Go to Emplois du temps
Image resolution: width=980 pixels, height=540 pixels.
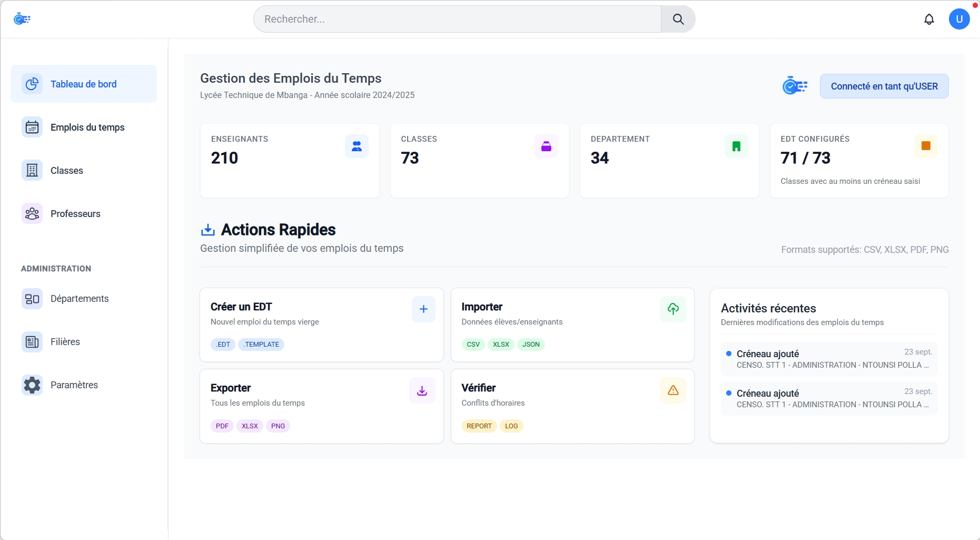(x=84, y=127)
